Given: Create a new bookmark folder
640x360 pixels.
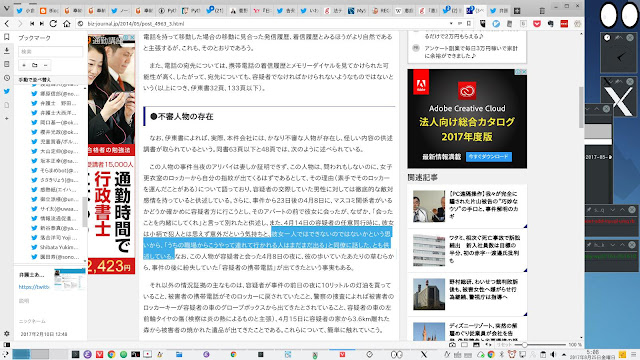Looking at the screenshot, I should tap(35, 65).
